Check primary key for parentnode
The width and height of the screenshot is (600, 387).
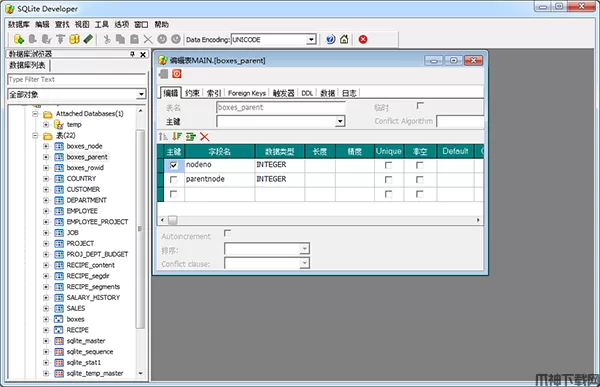click(173, 180)
